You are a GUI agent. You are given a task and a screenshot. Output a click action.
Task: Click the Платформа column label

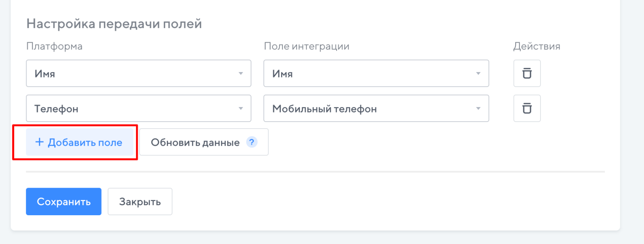54,46
